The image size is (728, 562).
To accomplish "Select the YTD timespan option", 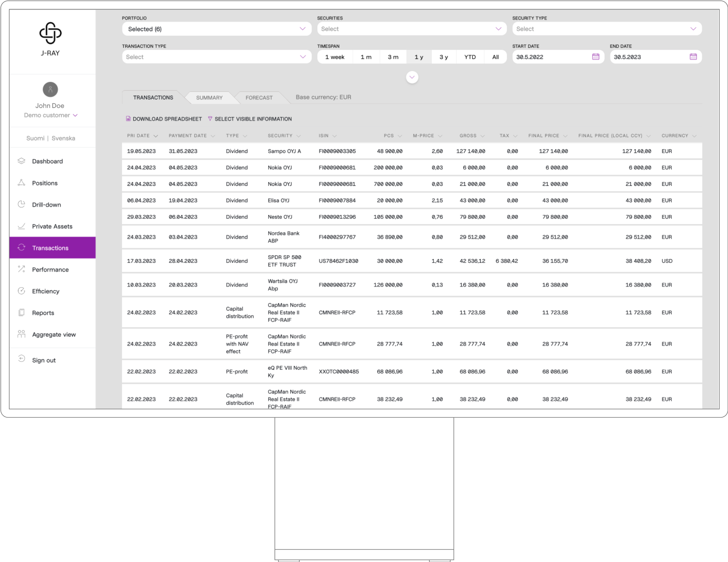I will click(470, 57).
